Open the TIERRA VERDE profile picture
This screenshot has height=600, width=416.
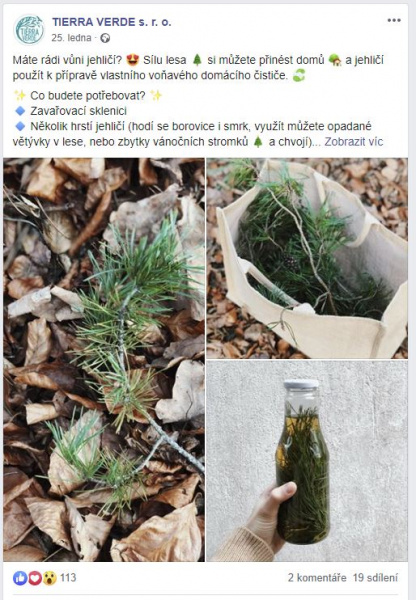click(29, 29)
